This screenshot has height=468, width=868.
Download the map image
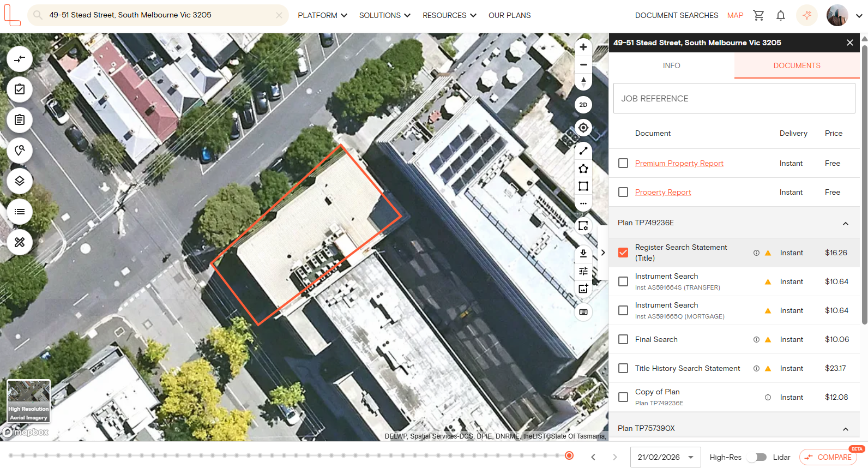click(583, 253)
